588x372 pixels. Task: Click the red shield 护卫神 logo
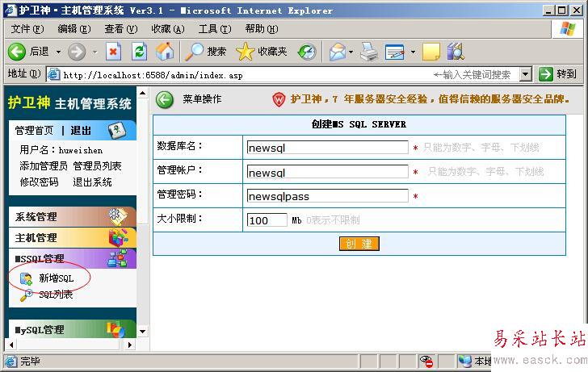coord(279,99)
